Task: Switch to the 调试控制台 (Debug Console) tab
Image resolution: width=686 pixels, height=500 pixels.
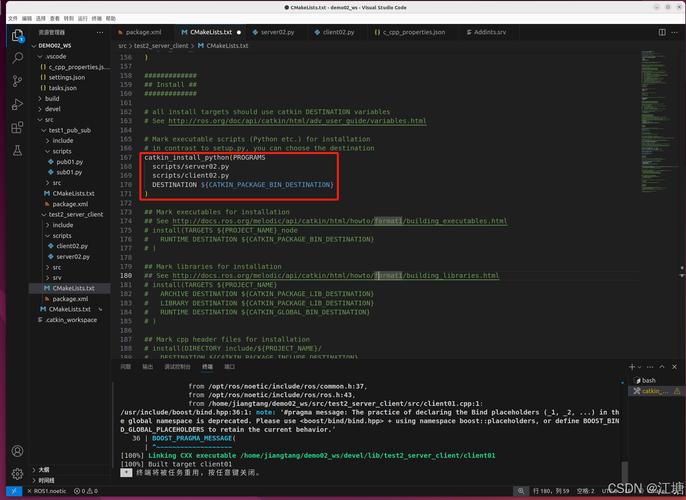Action: tap(177, 367)
